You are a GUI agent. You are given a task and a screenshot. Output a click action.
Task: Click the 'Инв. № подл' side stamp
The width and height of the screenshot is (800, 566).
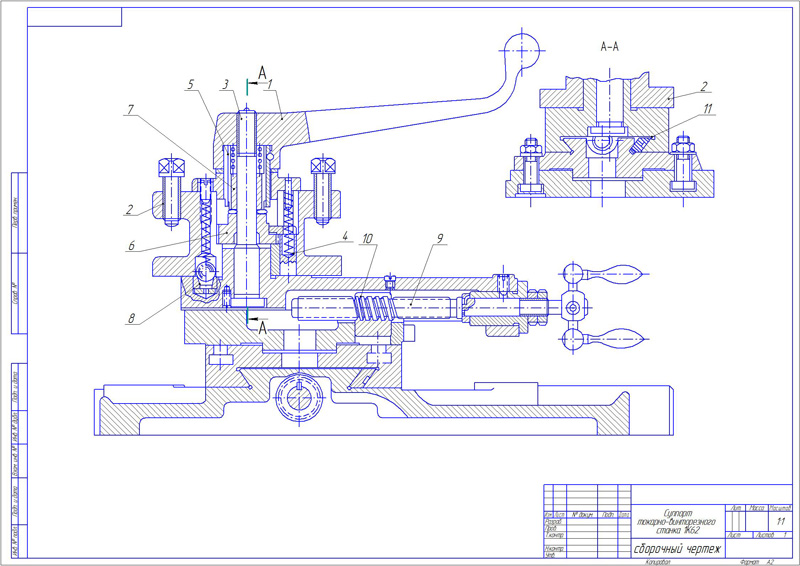(x=16, y=542)
